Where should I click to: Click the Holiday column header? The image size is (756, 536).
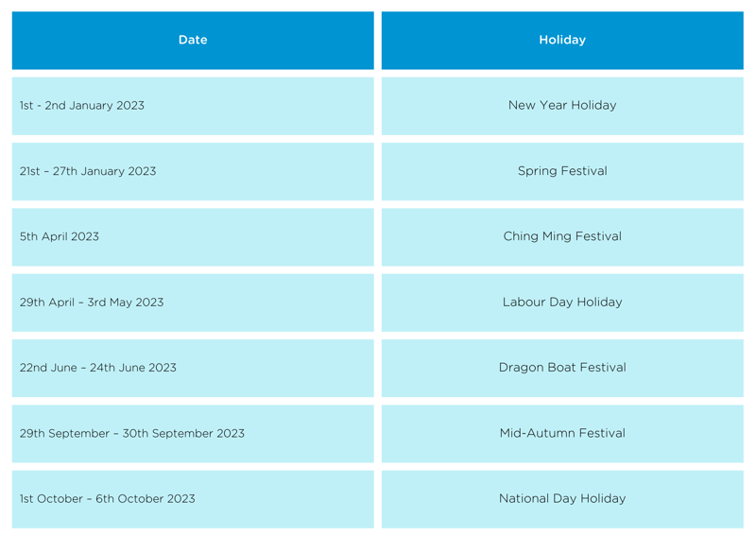pyautogui.click(x=562, y=40)
